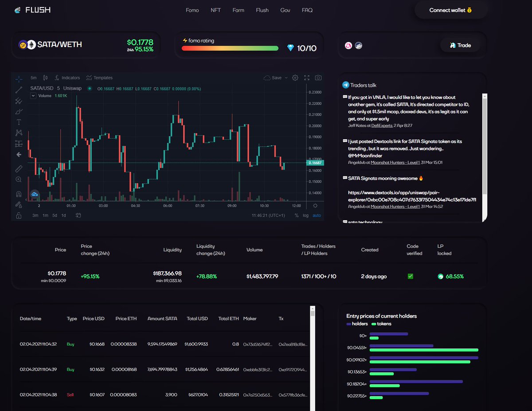Click the Connect wallet button
Screen dimensions: 532x411
451,10
